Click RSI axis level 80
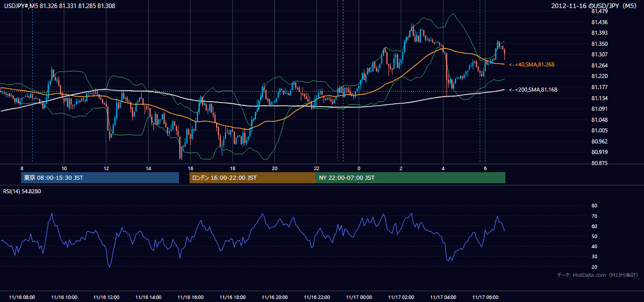 (x=595, y=206)
